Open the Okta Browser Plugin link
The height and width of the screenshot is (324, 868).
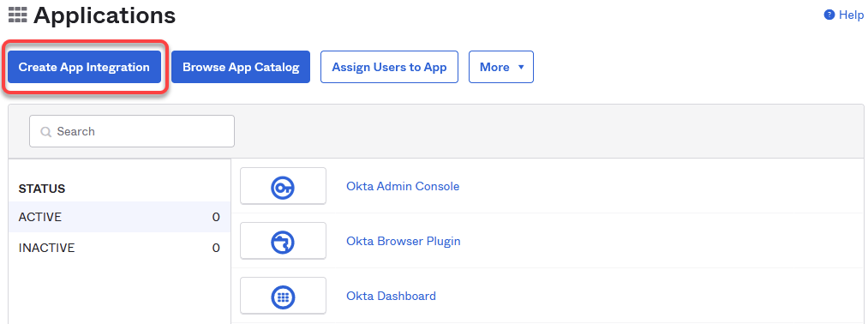point(403,241)
